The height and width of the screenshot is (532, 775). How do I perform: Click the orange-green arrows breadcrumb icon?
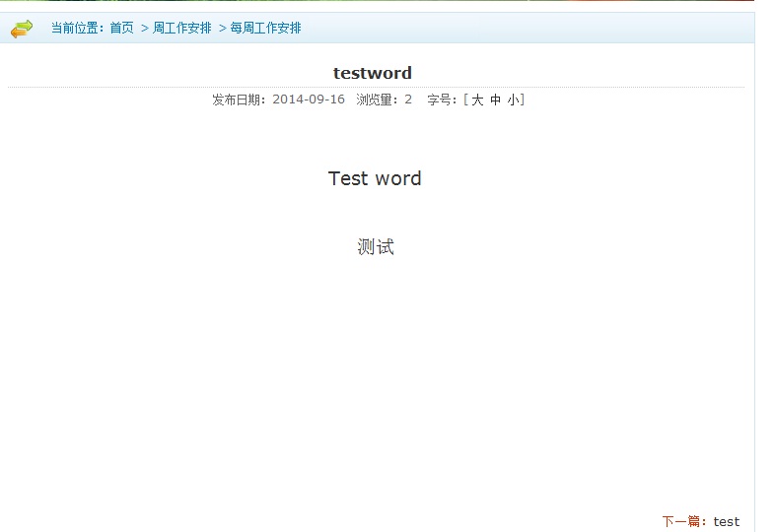tap(21, 29)
